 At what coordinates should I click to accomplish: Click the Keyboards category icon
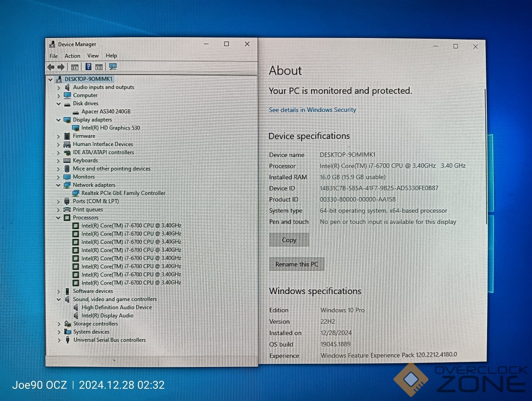click(x=67, y=160)
